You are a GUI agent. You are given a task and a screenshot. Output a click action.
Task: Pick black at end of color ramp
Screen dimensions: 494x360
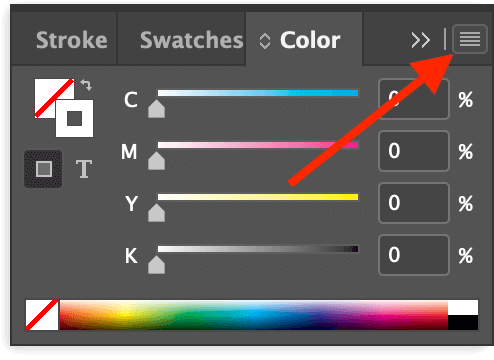click(463, 323)
